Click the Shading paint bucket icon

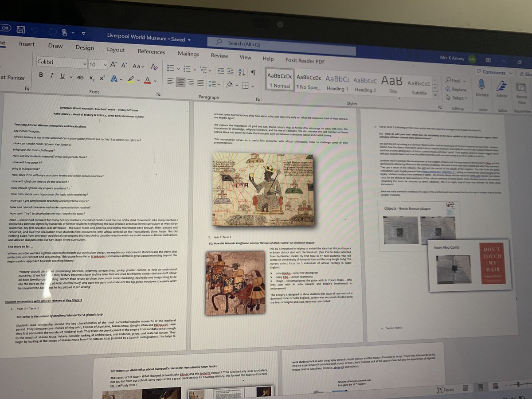tap(230, 84)
